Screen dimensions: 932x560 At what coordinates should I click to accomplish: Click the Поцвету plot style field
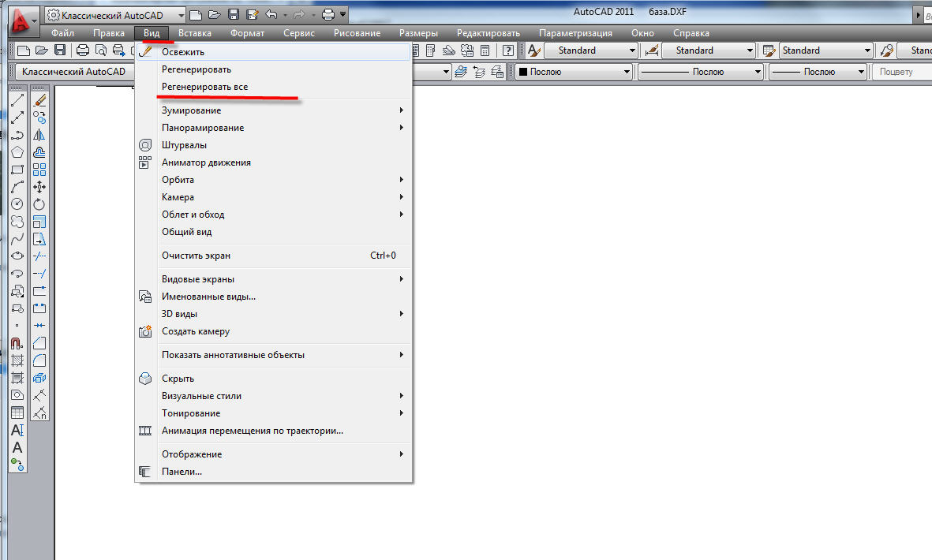click(902, 72)
